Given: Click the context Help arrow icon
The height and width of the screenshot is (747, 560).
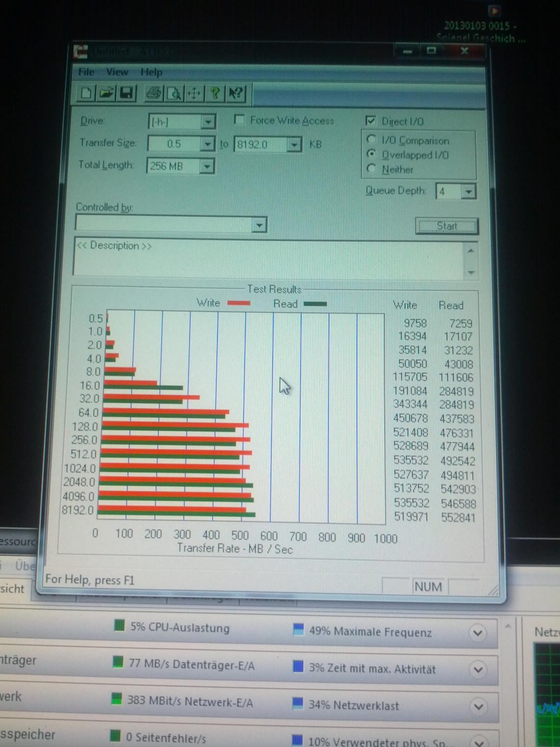Looking at the screenshot, I should [235, 93].
